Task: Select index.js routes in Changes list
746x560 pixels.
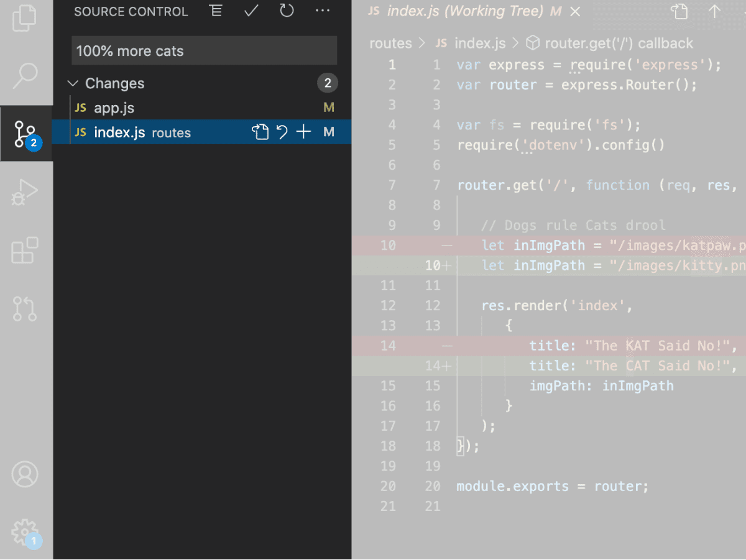Action: 202,132
